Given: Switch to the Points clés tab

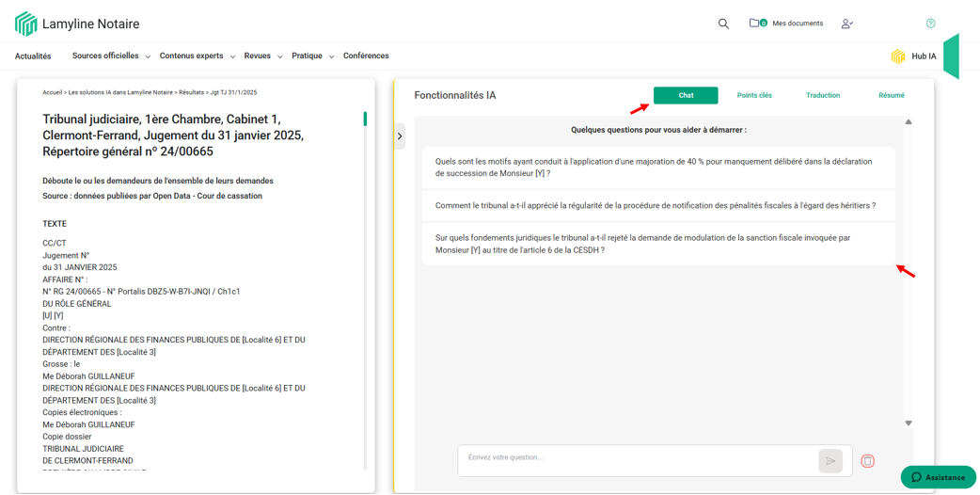Looking at the screenshot, I should point(754,95).
